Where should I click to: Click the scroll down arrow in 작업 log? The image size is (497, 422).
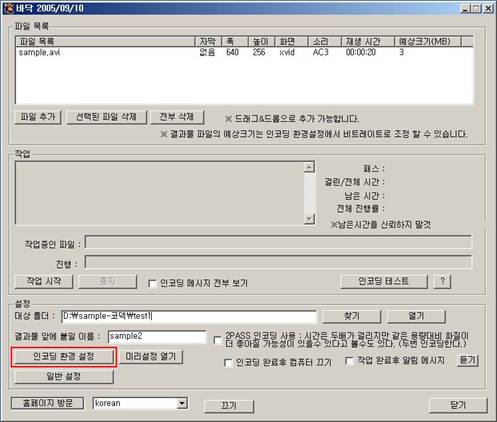pos(309,219)
